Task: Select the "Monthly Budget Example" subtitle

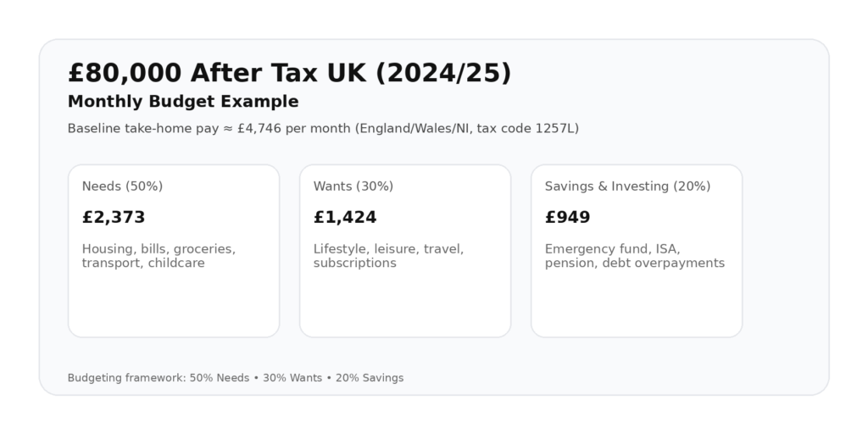Action: coord(183,102)
